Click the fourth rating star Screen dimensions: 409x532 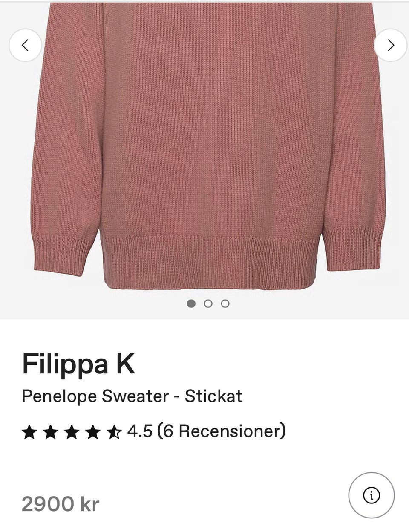(x=92, y=432)
